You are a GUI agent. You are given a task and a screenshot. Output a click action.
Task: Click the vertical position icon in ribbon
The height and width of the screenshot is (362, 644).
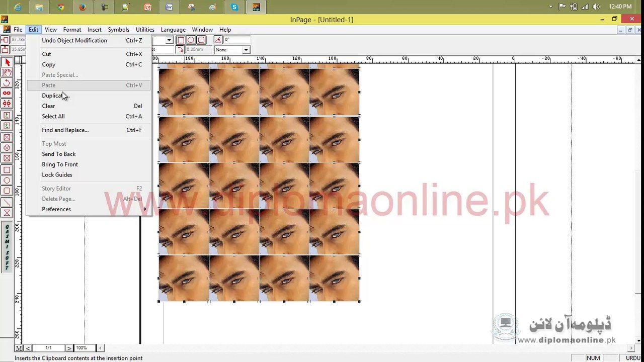[5, 49]
